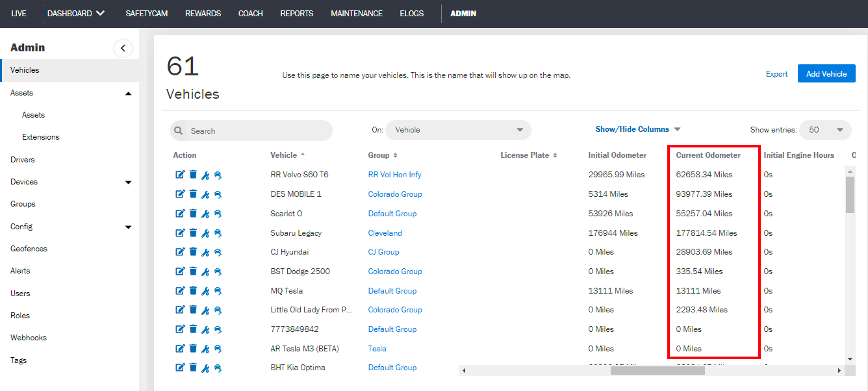The width and height of the screenshot is (868, 391).
Task: Click the vehicle Search field
Action: click(251, 131)
